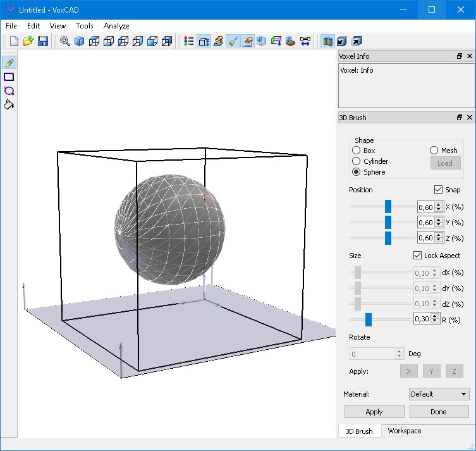Switch to solid blue cube perspective view

79,41
